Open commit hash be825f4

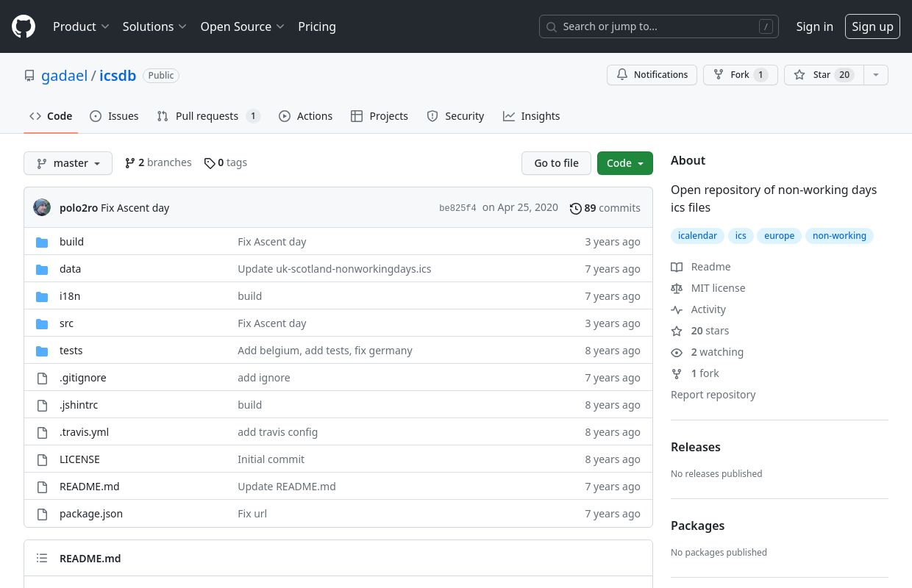[x=457, y=208]
